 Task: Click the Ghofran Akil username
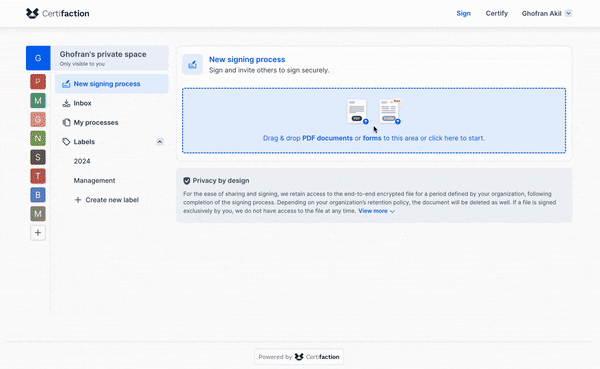541,13
